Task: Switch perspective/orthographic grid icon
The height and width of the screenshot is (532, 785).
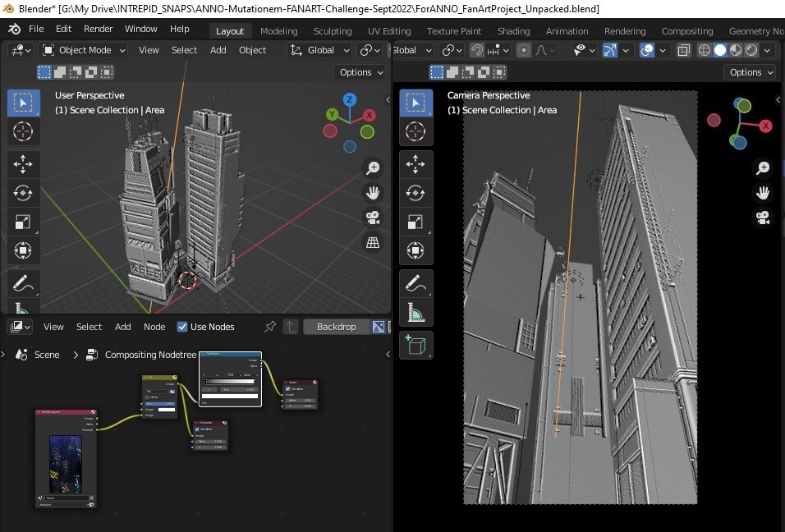Action: 373,242
